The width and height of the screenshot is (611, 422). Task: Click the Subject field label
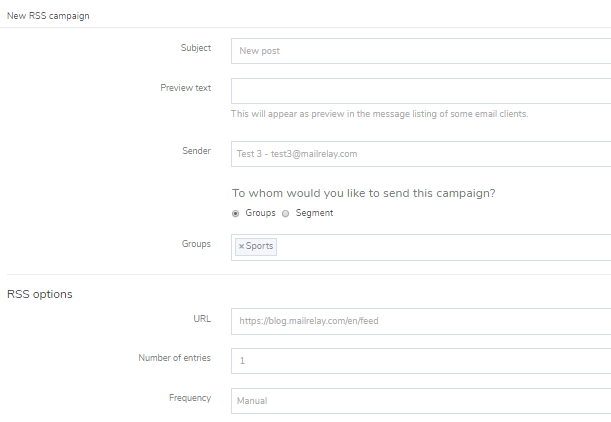click(196, 47)
